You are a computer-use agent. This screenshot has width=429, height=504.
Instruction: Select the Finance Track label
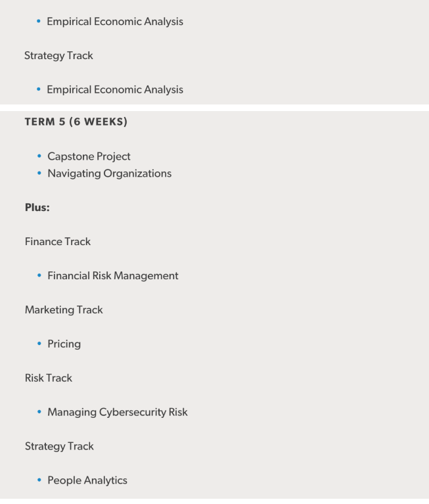tap(58, 242)
